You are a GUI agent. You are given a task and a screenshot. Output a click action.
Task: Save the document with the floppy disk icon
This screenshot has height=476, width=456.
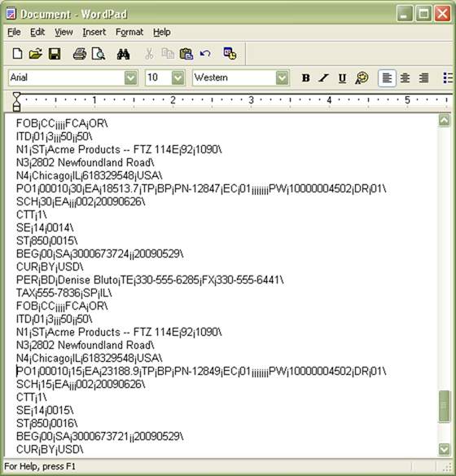pyautogui.click(x=55, y=54)
